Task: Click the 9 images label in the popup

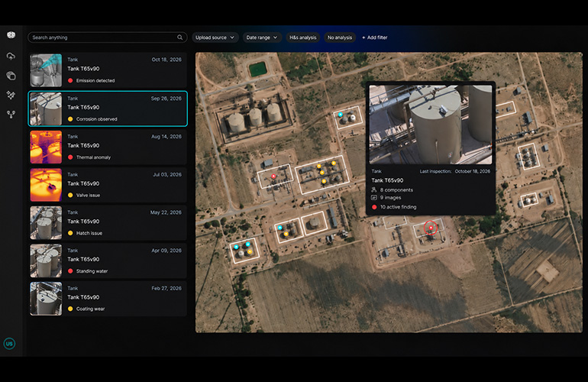Action: pos(390,198)
